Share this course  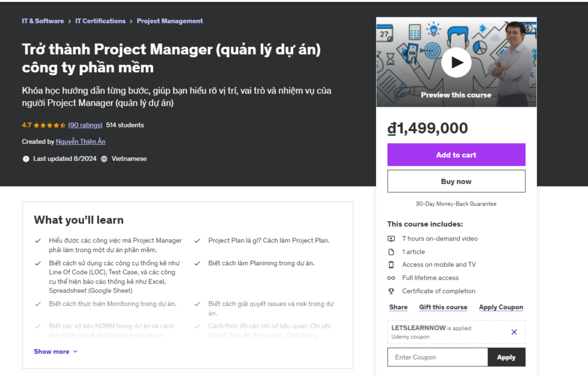(398, 307)
